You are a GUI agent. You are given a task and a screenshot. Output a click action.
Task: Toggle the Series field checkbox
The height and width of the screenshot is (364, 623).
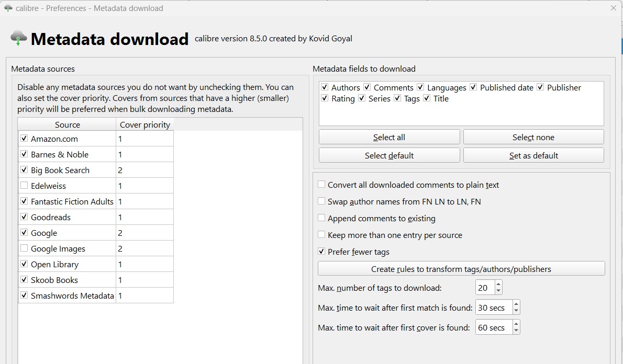362,98
